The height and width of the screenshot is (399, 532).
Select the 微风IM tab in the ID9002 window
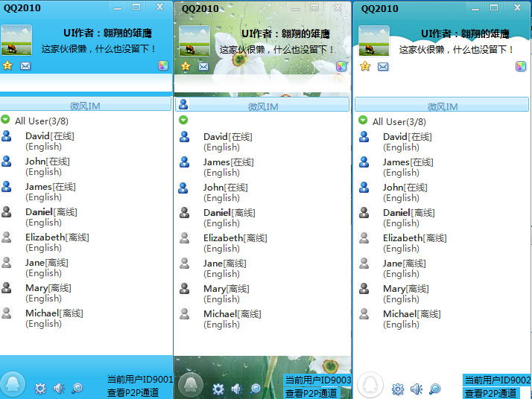[x=442, y=105]
